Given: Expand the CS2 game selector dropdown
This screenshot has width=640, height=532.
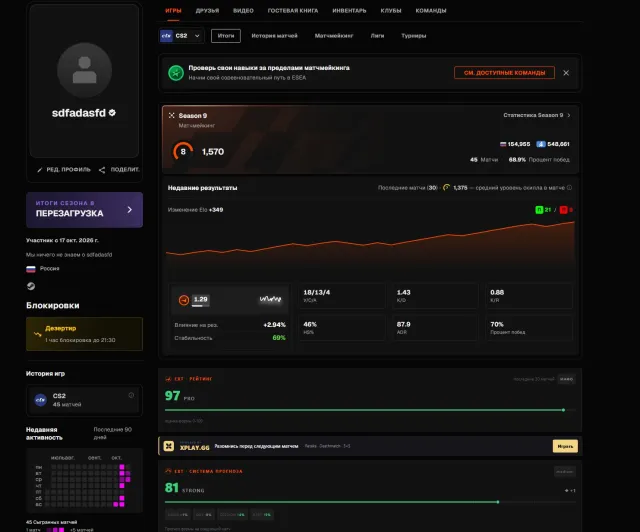Looking at the screenshot, I should click(x=181, y=36).
